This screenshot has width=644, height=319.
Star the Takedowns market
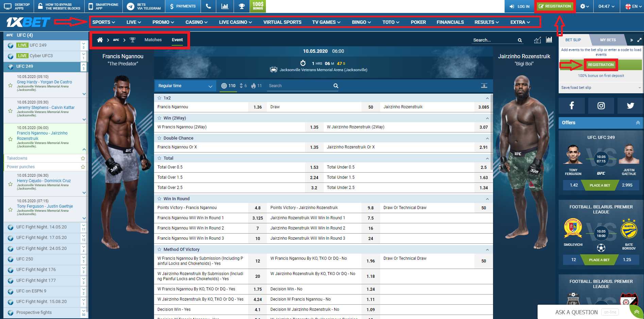coord(83,158)
